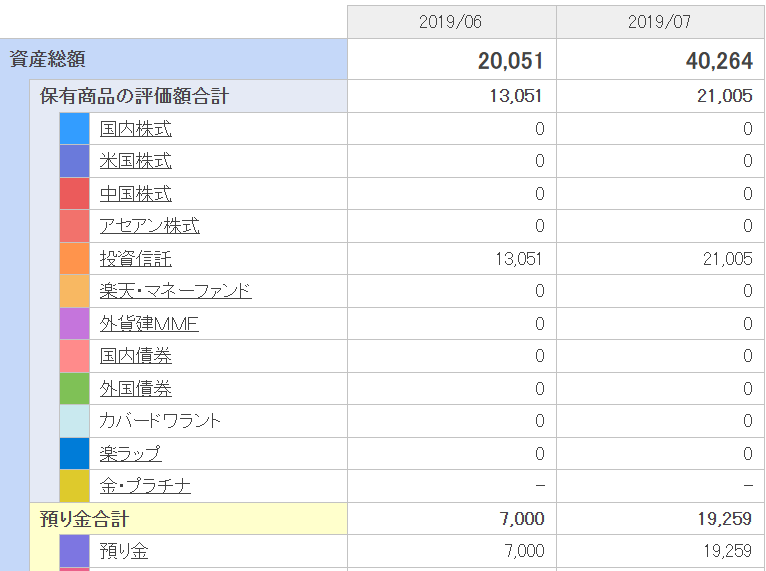Select the アセアン株式 link
This screenshot has height=571, width=766.
pyautogui.click(x=149, y=226)
